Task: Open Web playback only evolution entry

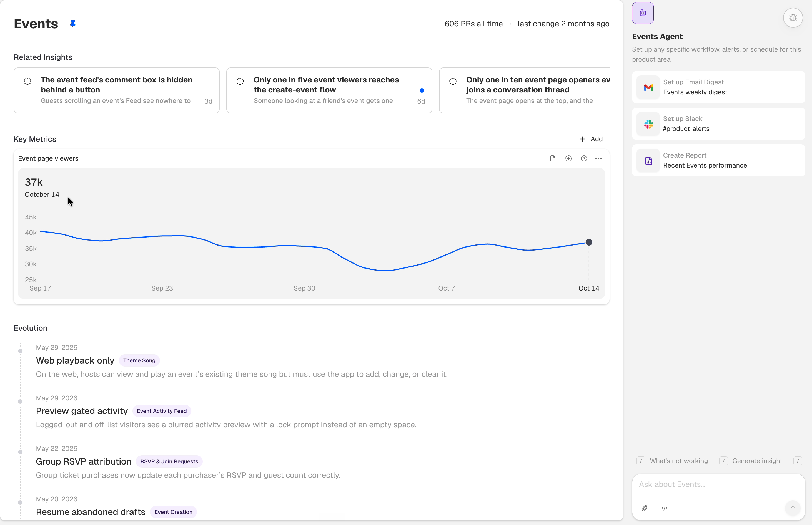Action: [x=75, y=360]
